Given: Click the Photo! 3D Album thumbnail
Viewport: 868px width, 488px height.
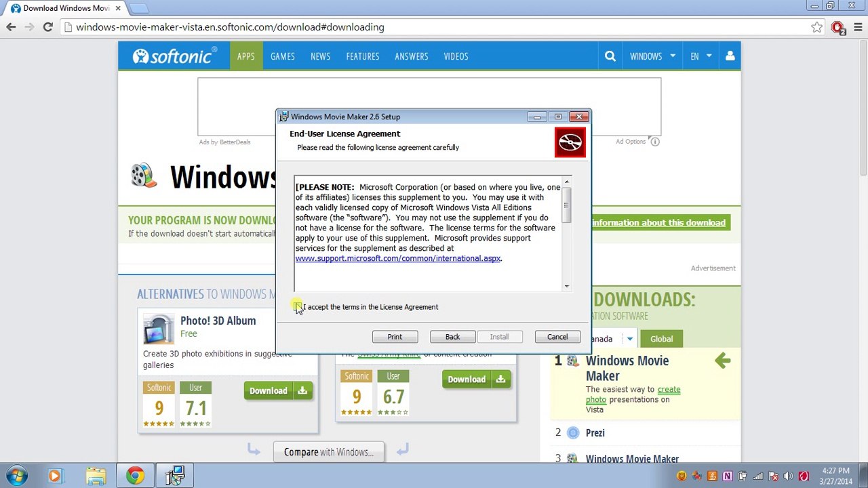Looking at the screenshot, I should pos(159,329).
